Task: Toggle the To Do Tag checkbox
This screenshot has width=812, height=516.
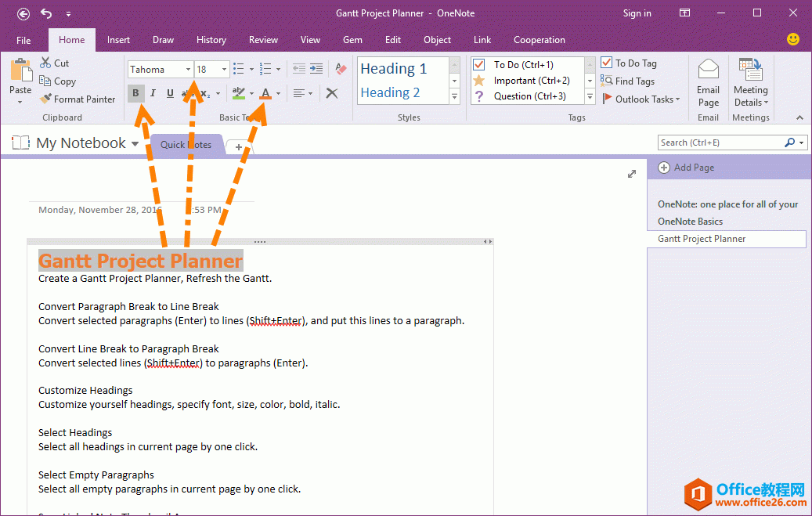Action: click(x=607, y=63)
